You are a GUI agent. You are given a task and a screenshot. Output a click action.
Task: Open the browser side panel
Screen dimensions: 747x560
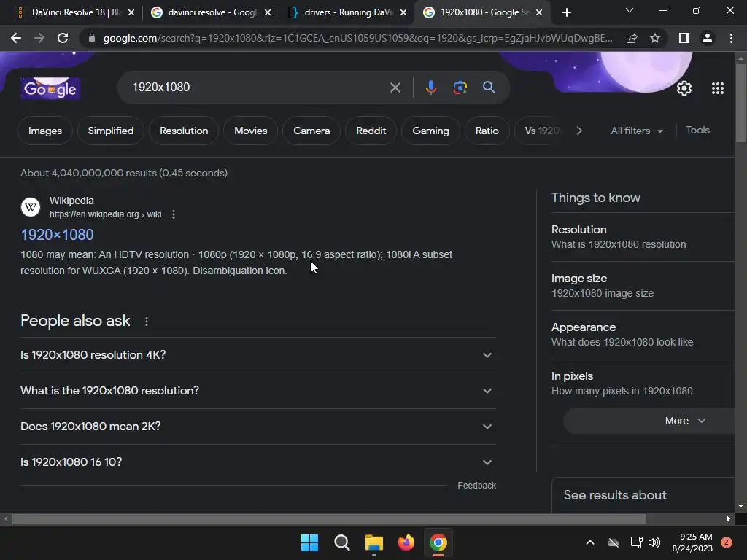tap(684, 38)
